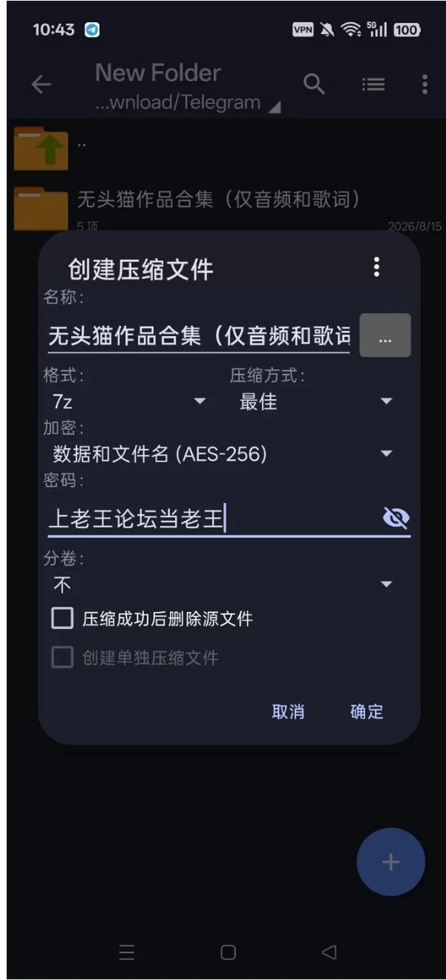Tap the back arrow in the toolbar
446x980 pixels.
coord(41,85)
